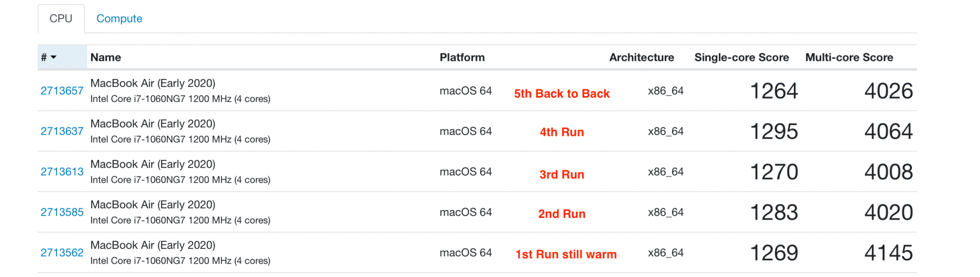Open benchmark result 2713613

(x=62, y=172)
